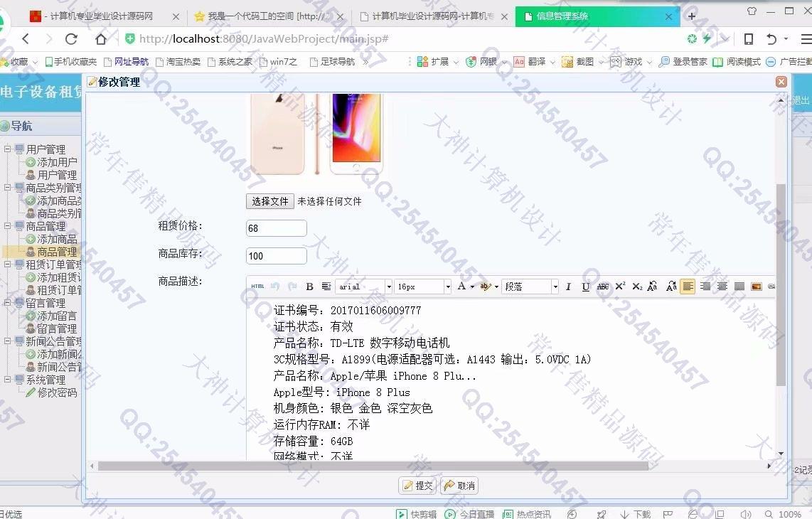This screenshot has width=812, height=519.
Task: Collapse the 系统管理 tree node
Action: coord(8,379)
